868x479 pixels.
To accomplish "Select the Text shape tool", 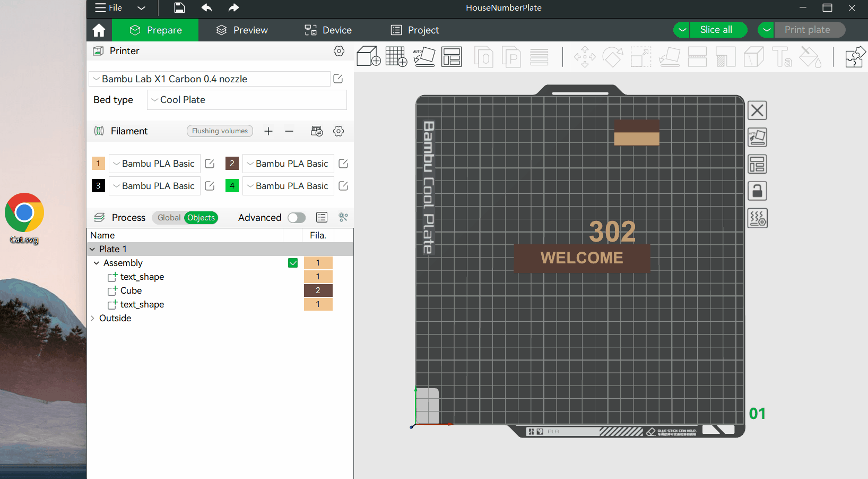I will (782, 57).
